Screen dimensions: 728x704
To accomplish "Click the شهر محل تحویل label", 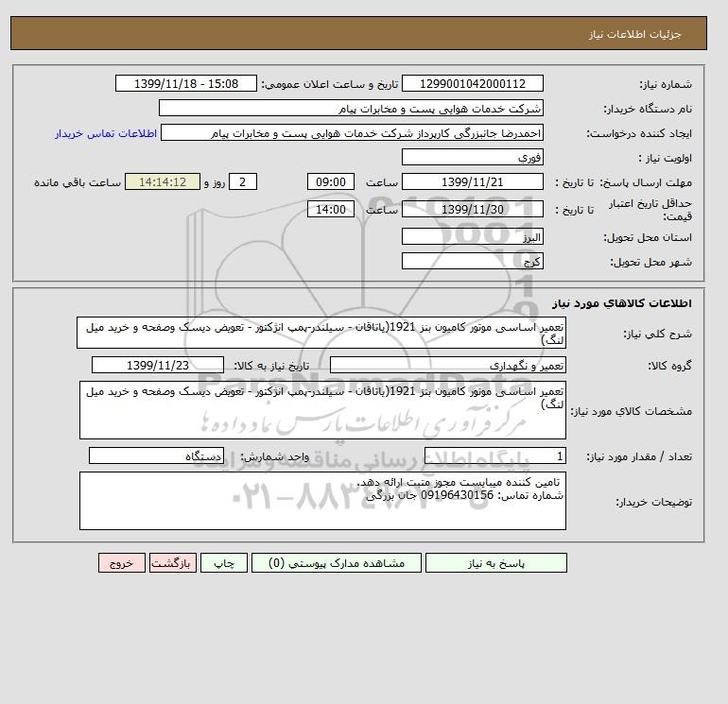I will point(650,262).
